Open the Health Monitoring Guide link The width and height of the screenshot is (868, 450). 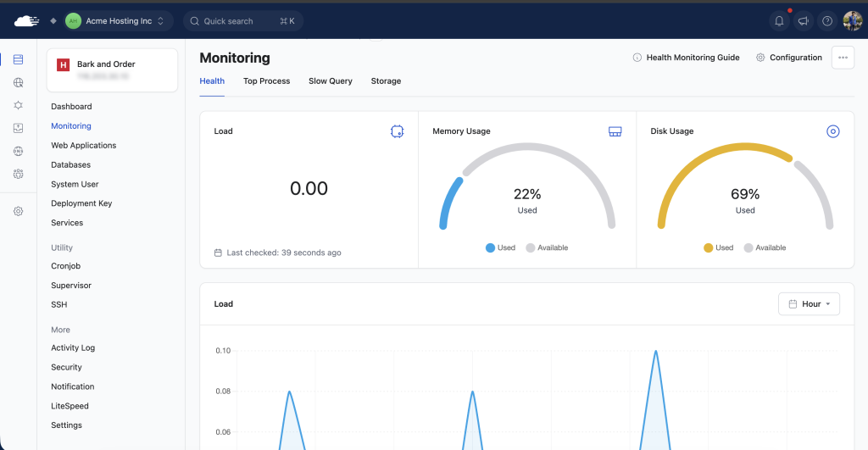click(693, 58)
